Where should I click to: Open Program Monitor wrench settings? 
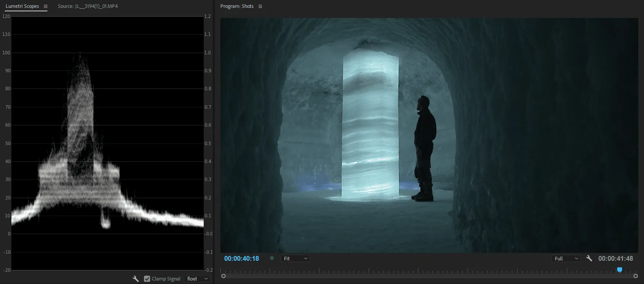pos(589,259)
